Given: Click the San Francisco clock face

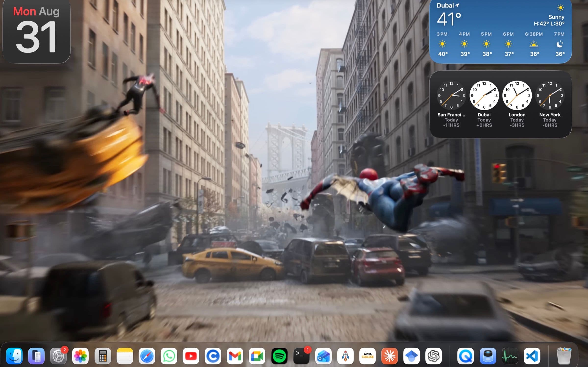Looking at the screenshot, I should 451,95.
